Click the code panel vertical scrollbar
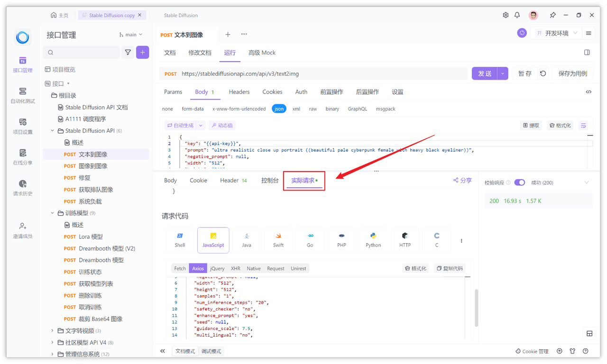This screenshot has height=364, width=607. pyautogui.click(x=476, y=308)
